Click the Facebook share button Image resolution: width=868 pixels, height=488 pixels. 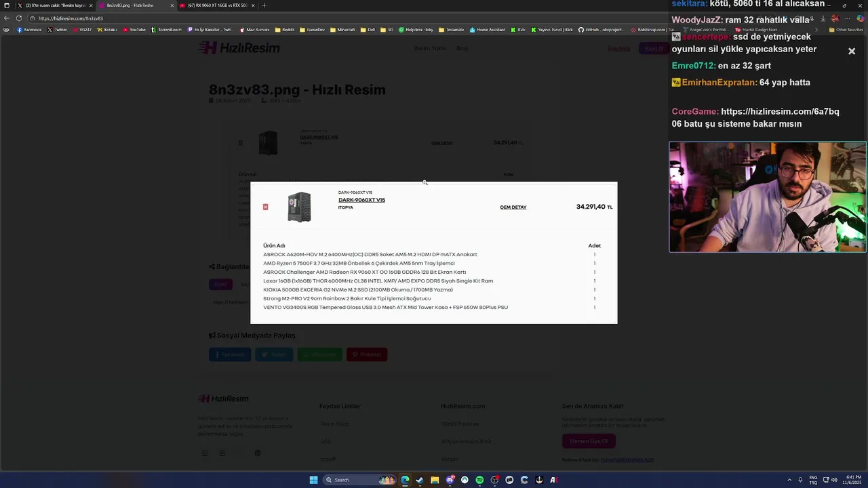(x=230, y=354)
